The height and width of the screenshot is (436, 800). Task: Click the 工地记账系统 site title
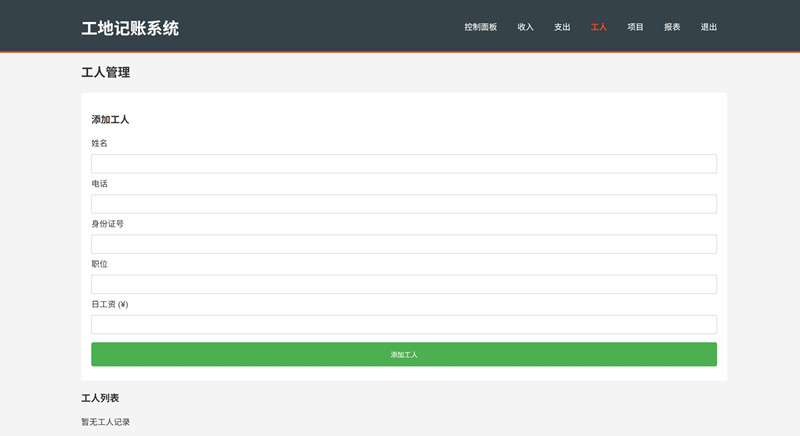click(x=130, y=28)
